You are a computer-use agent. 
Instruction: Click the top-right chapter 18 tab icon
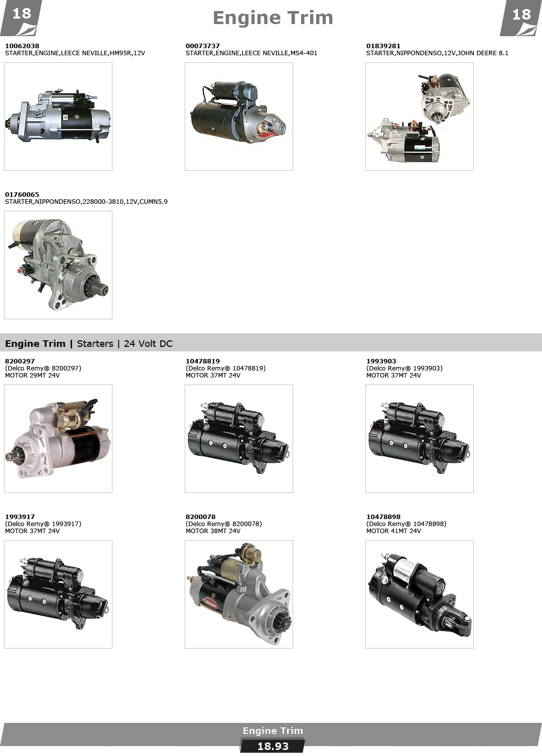click(x=521, y=17)
